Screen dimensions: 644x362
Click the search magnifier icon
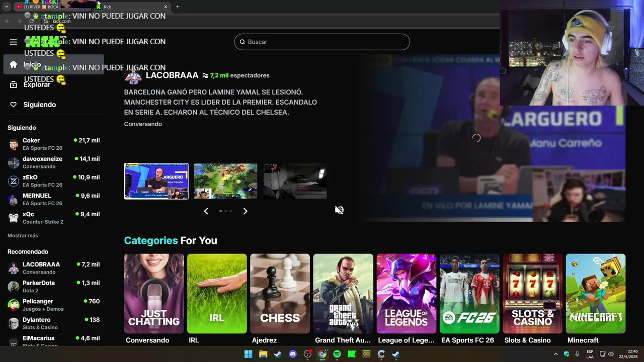pos(242,42)
